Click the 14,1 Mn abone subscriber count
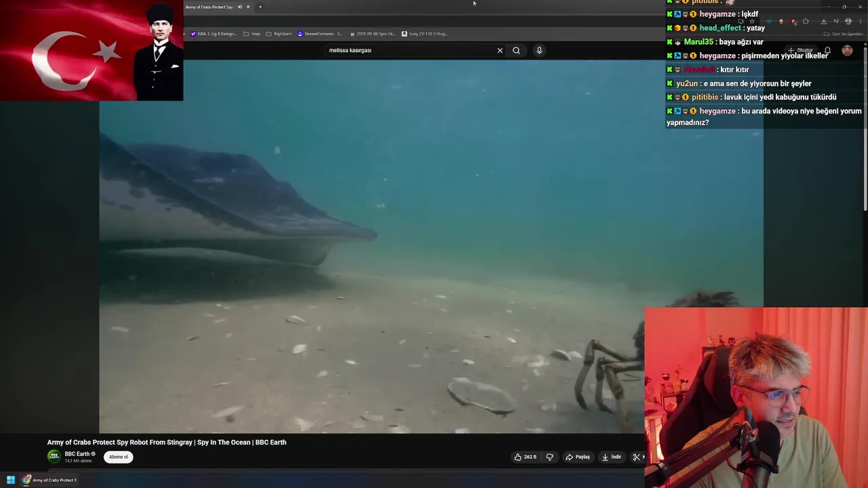 pos(78,461)
